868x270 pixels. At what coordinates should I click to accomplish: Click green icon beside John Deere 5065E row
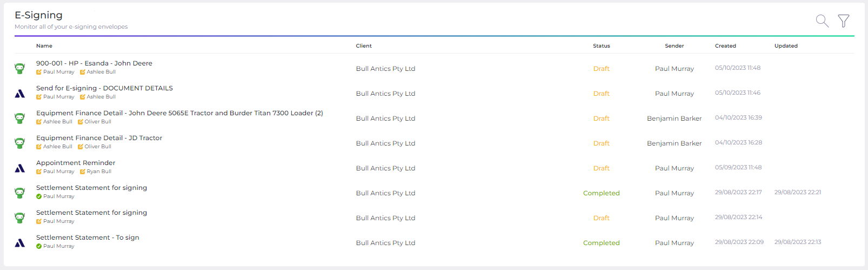20,118
